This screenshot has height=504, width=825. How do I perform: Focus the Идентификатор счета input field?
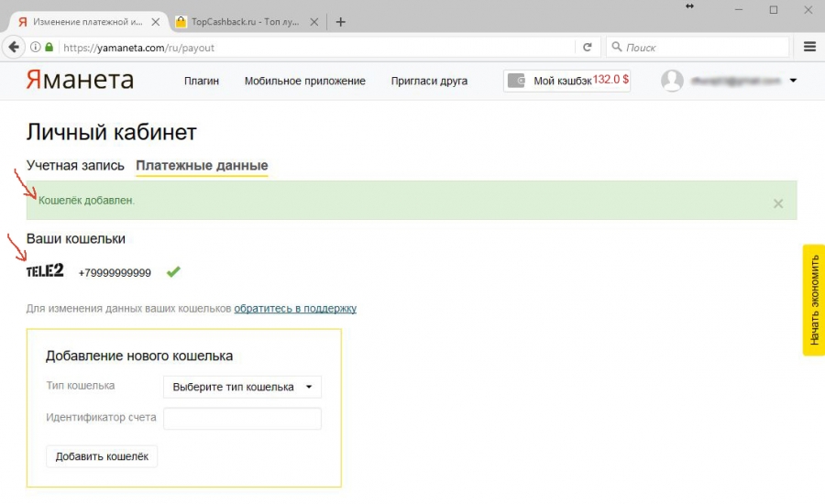point(242,418)
